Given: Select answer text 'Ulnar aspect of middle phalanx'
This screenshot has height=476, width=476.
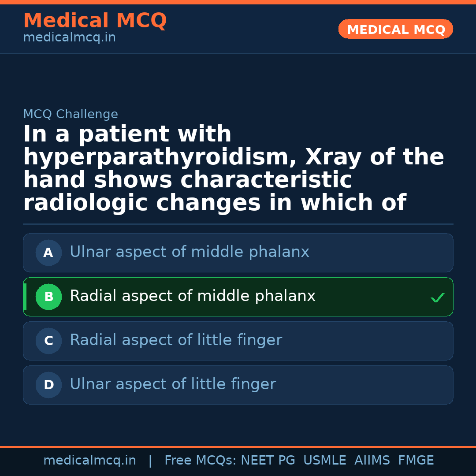Looking at the screenshot, I should (x=190, y=252).
